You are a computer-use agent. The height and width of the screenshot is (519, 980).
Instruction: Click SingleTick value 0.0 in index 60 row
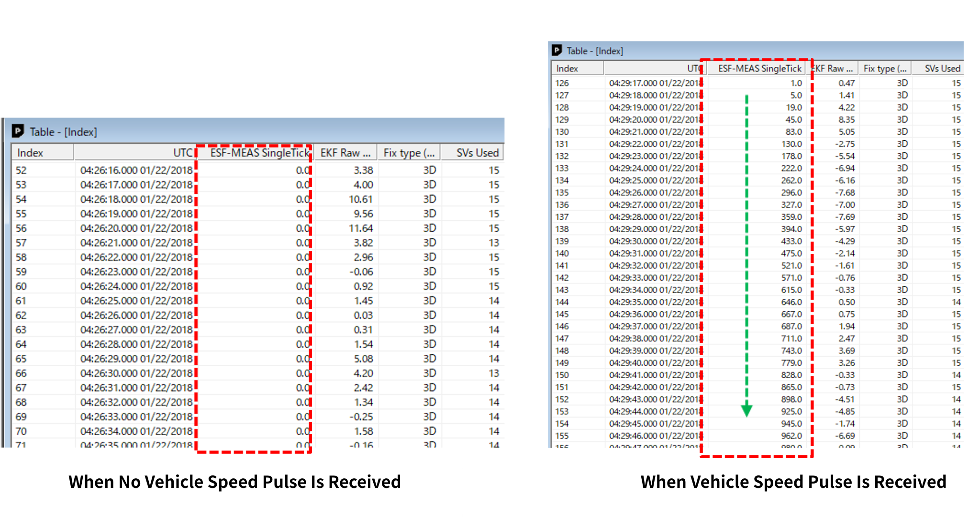click(x=302, y=286)
